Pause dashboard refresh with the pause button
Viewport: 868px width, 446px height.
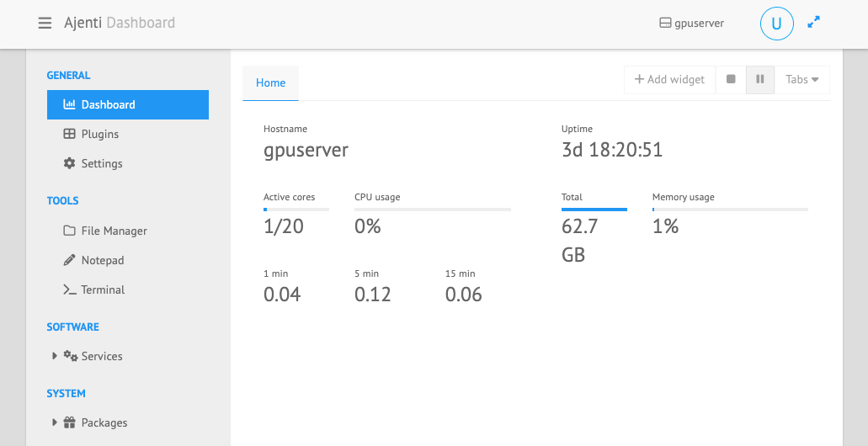pyautogui.click(x=760, y=79)
